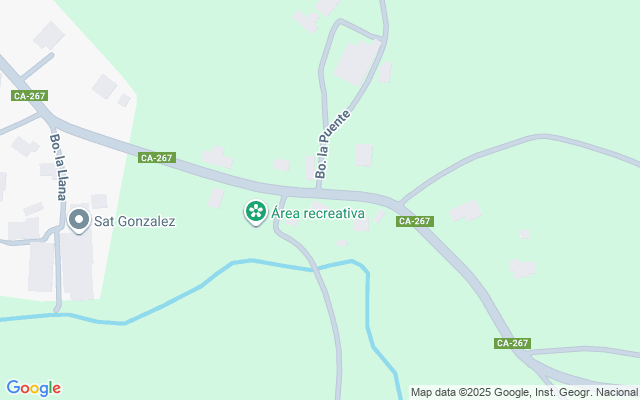This screenshot has width=640, height=400.
Task: Click the building right of middle CA-267 shield
Action: coord(217,158)
